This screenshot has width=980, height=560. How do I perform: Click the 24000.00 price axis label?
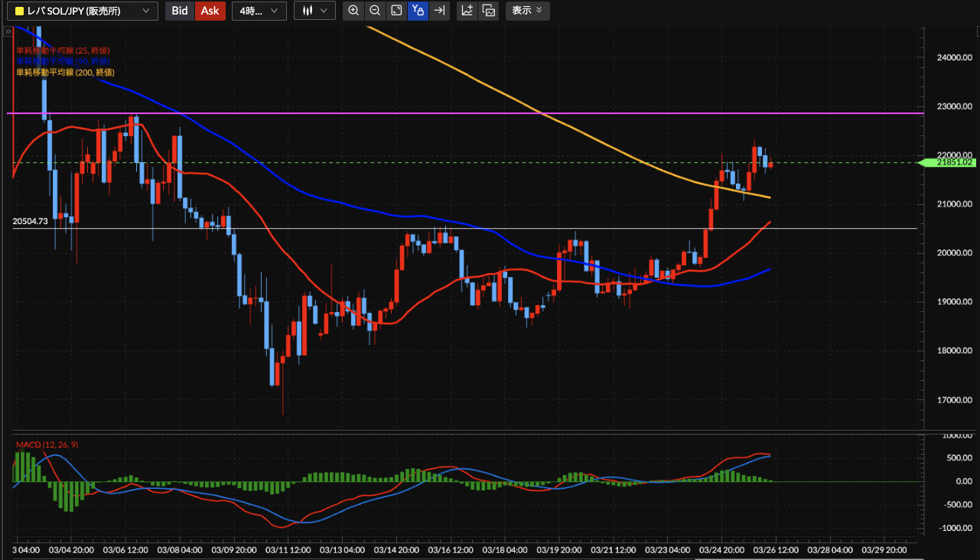point(953,57)
